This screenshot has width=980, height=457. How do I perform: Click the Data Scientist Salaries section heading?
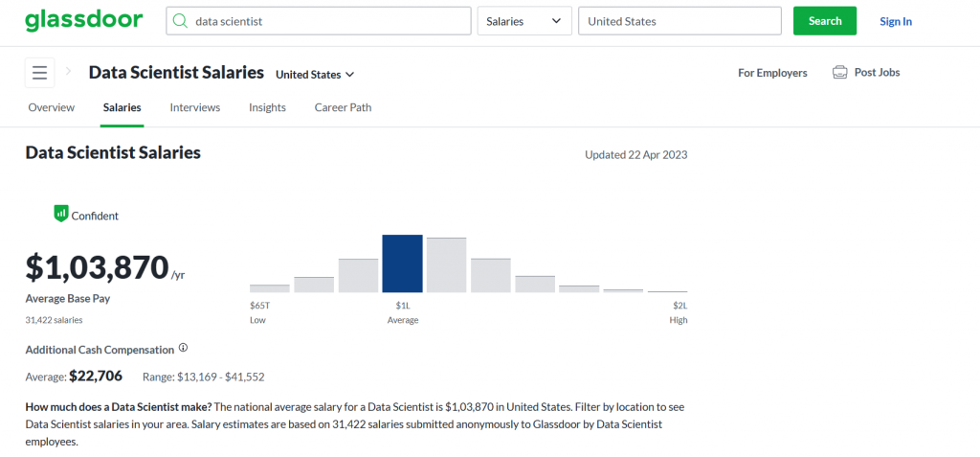pos(113,152)
